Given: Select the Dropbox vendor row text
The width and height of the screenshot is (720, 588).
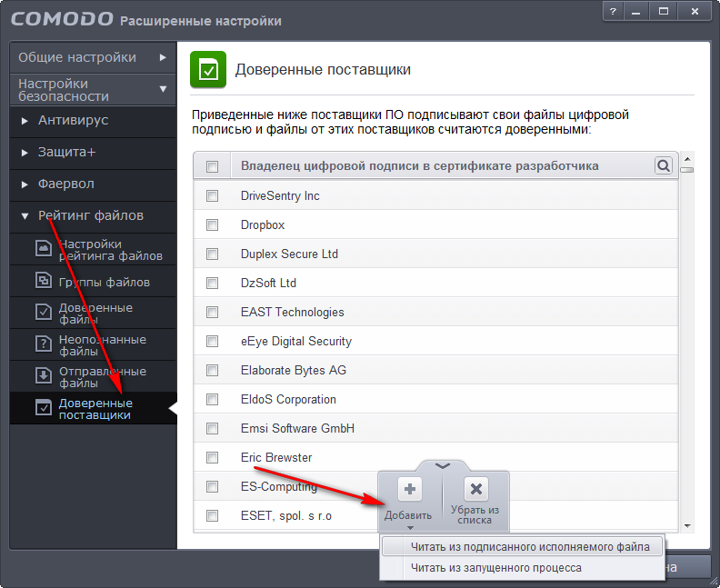Looking at the screenshot, I should tap(263, 224).
